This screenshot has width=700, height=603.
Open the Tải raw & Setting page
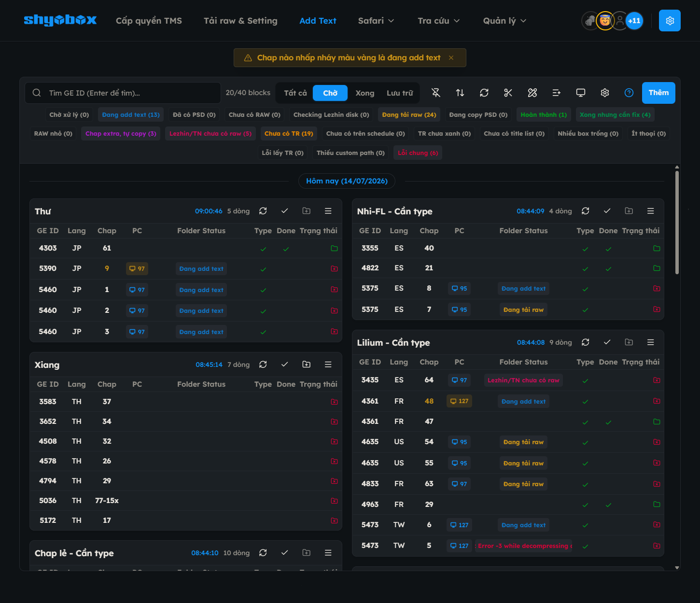(x=240, y=21)
